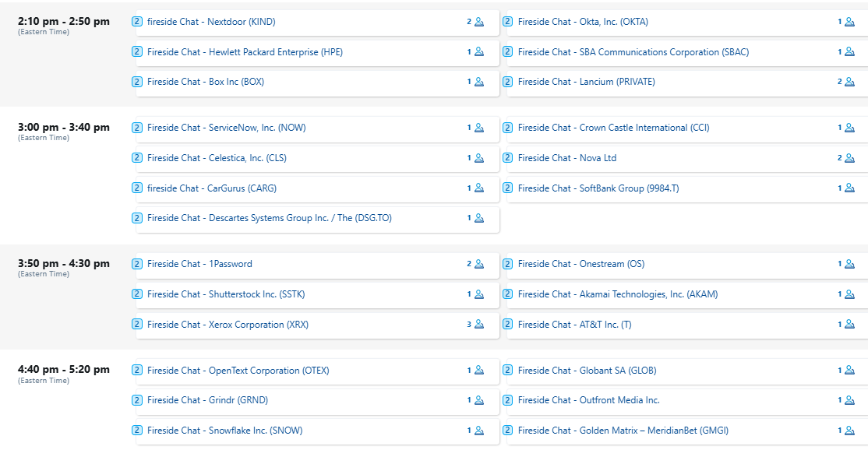Open Fireside Chat - Xerox Corporation (XRX)
Viewport: 868px width, 457px height.
click(228, 325)
